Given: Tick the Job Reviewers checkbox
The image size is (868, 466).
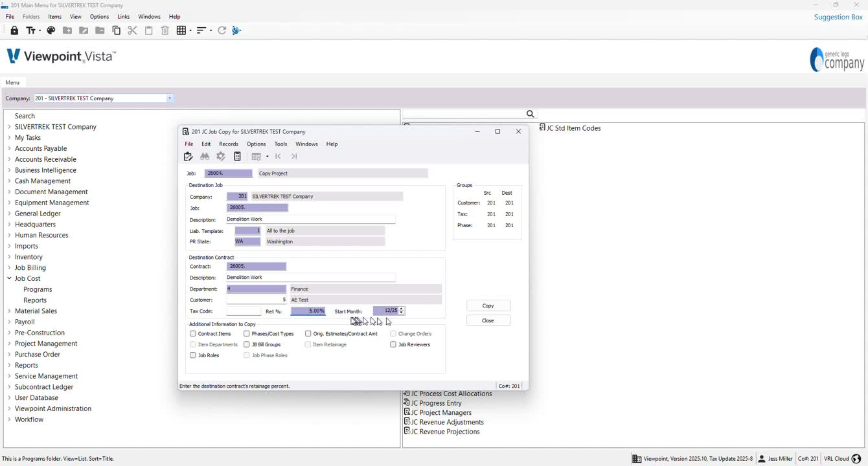Looking at the screenshot, I should point(393,344).
